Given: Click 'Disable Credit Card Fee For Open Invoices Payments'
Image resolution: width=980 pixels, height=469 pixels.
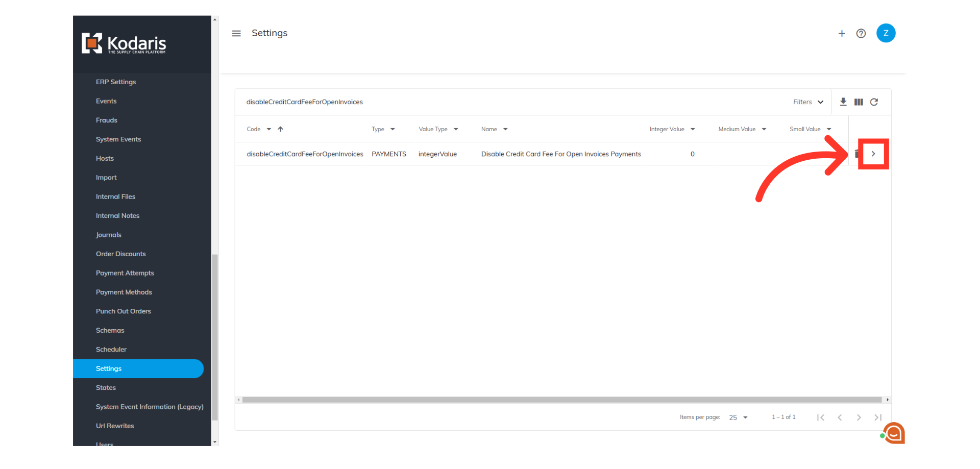Looking at the screenshot, I should [561, 154].
